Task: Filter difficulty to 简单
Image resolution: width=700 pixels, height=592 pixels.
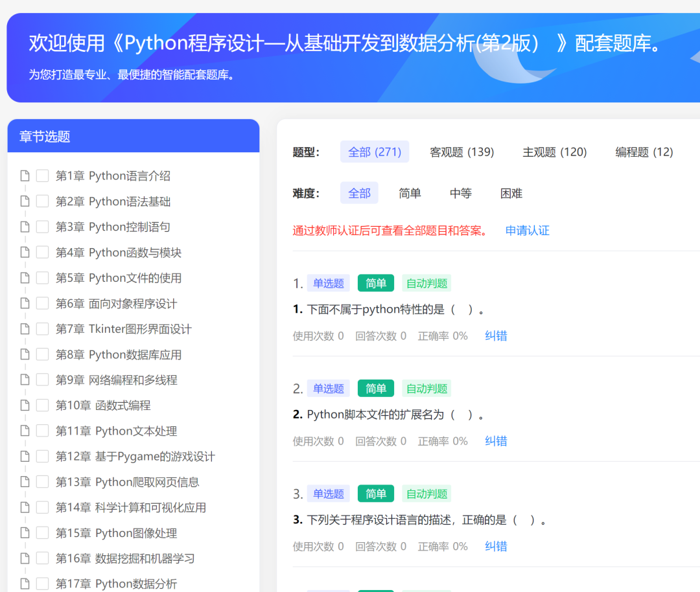Action: pos(410,193)
